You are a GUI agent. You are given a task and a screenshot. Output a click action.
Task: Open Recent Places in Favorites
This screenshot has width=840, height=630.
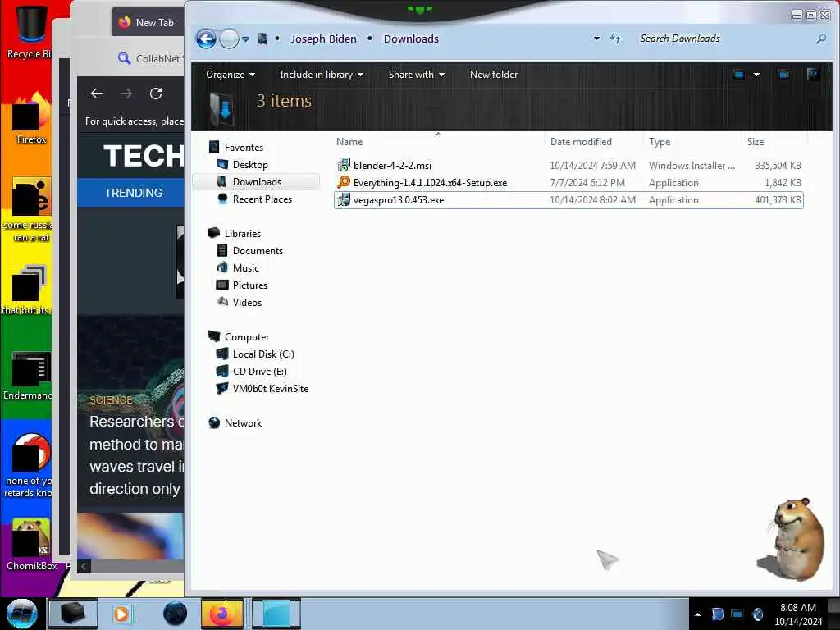click(262, 199)
